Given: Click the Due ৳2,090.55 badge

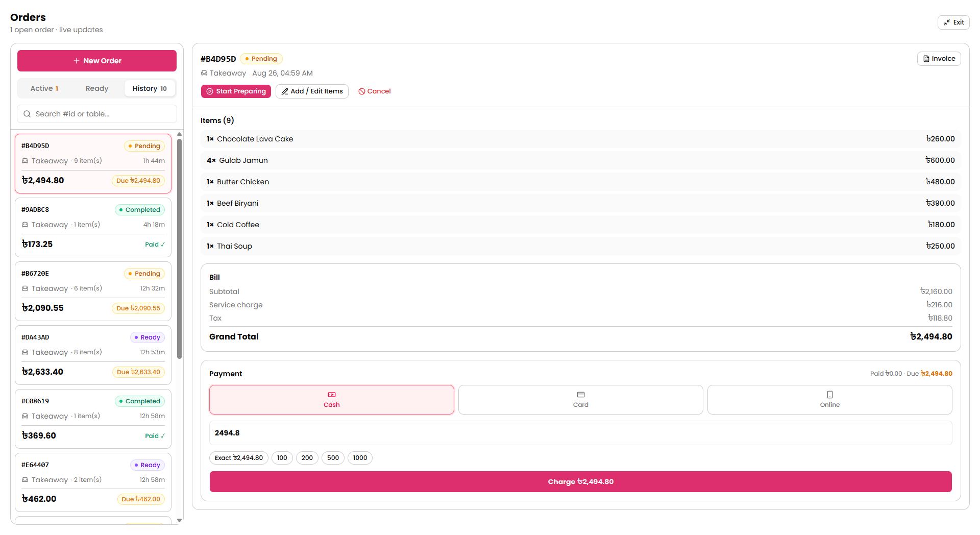Looking at the screenshot, I should click(x=138, y=308).
